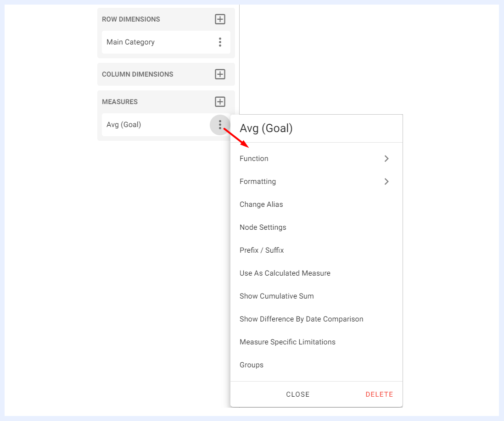This screenshot has height=421, width=504.
Task: Choose Groups menu entry
Action: 316,365
